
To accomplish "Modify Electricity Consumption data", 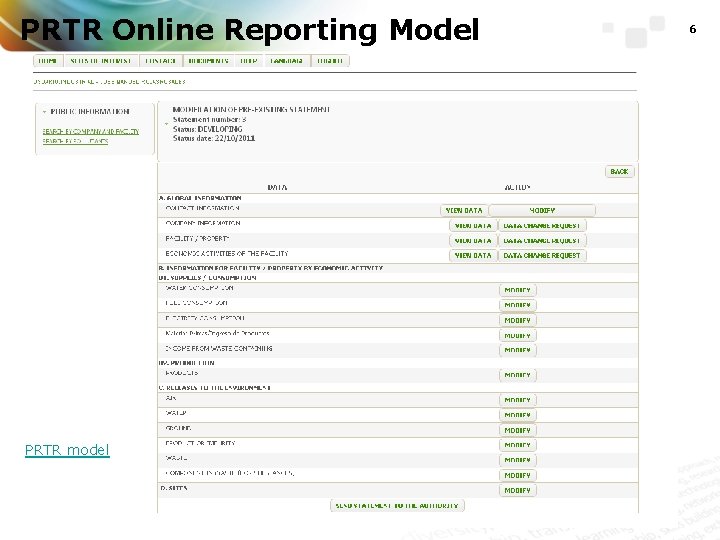I will tap(518, 320).
